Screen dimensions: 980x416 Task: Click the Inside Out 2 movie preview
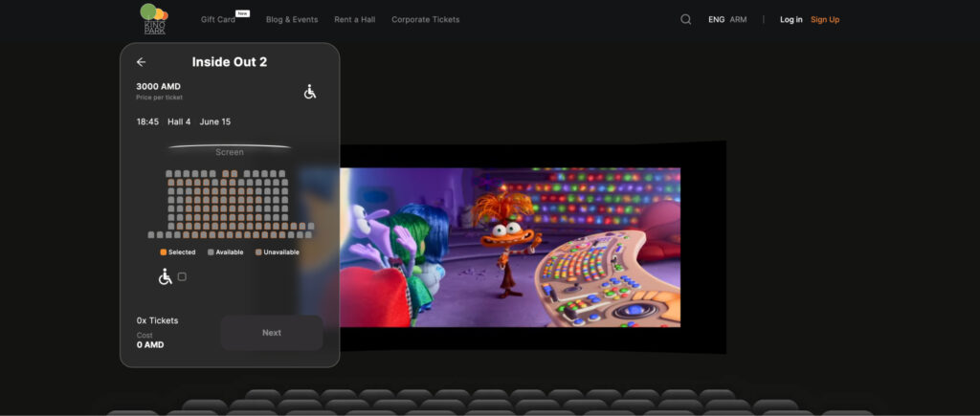[510, 247]
